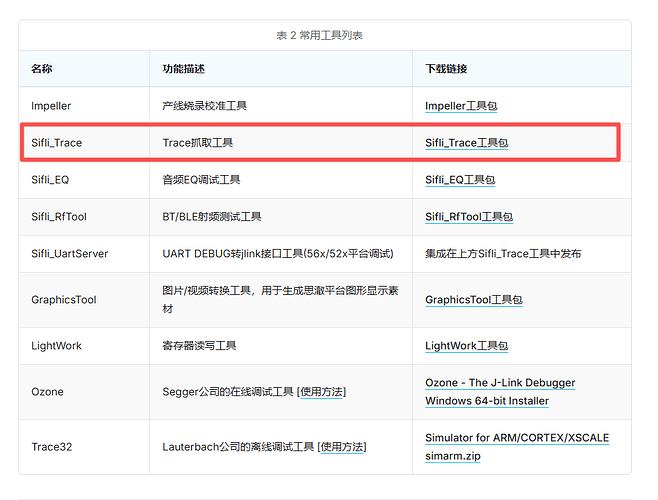
Task: Open the Sifli_RfTool工具包 download link
Action: coord(469,217)
